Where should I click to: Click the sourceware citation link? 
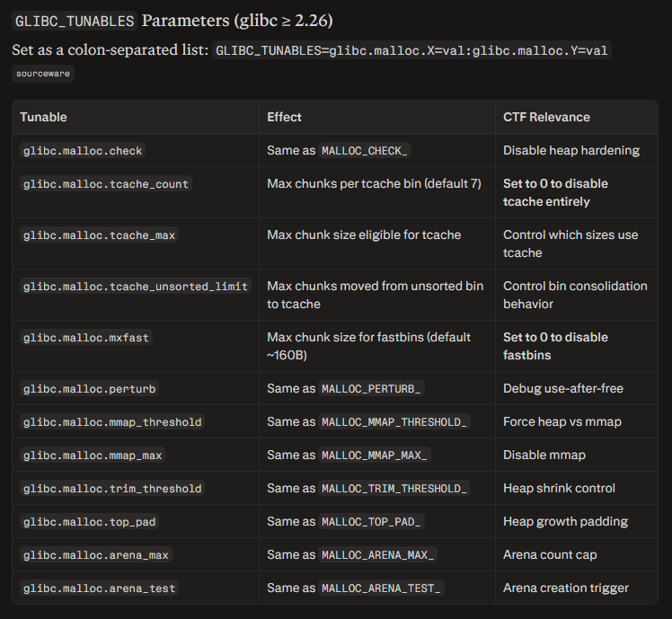click(x=43, y=74)
